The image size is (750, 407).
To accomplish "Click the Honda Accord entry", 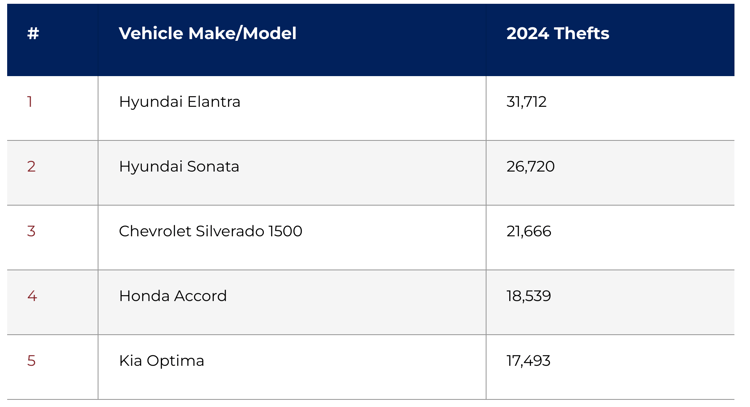I will (173, 296).
